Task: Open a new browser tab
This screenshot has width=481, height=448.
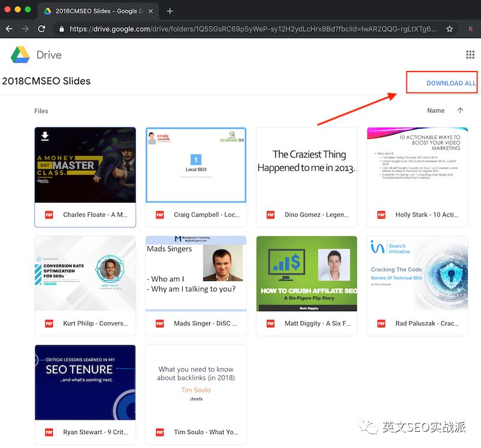Action: click(170, 11)
